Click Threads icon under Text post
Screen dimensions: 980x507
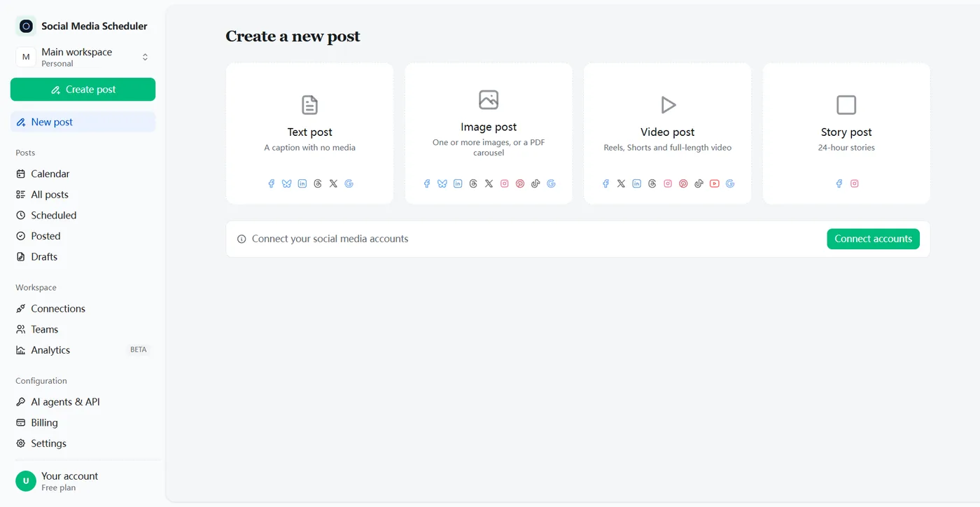click(x=318, y=183)
